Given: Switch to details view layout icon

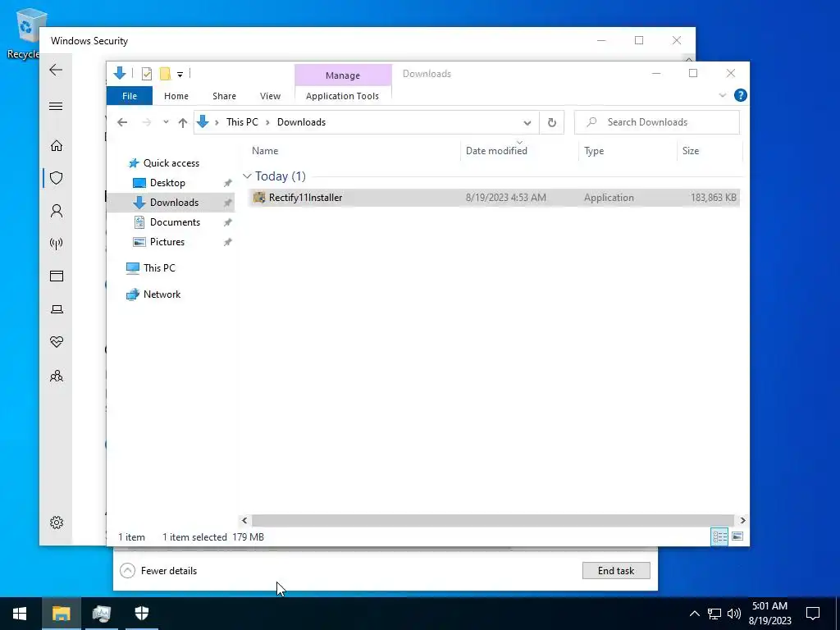Looking at the screenshot, I should [719, 536].
